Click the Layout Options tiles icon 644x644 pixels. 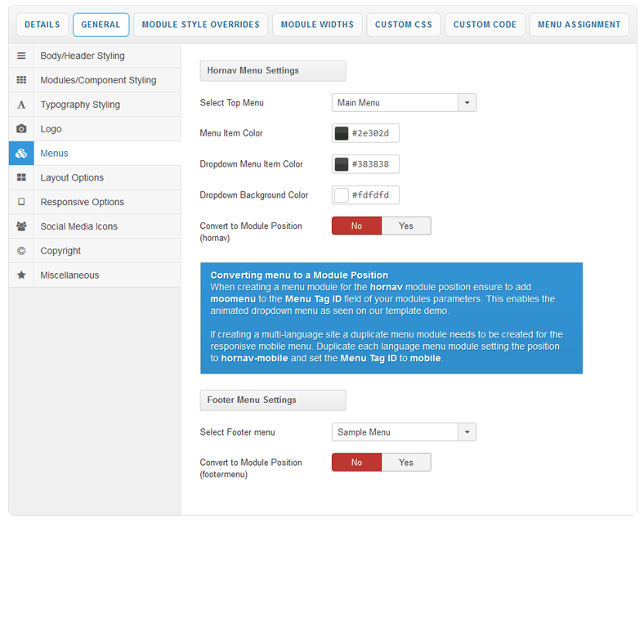(21, 177)
